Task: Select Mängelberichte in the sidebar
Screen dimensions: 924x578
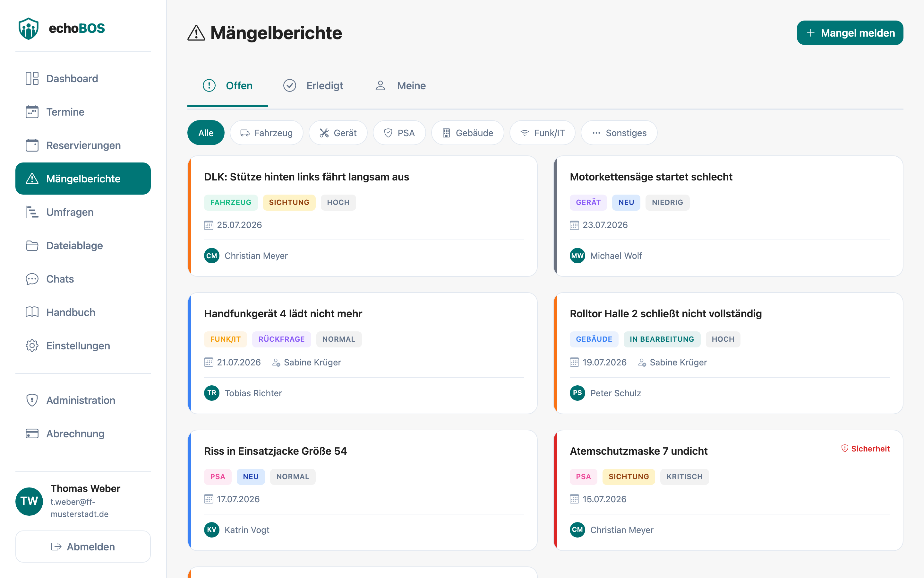Action: 83,179
